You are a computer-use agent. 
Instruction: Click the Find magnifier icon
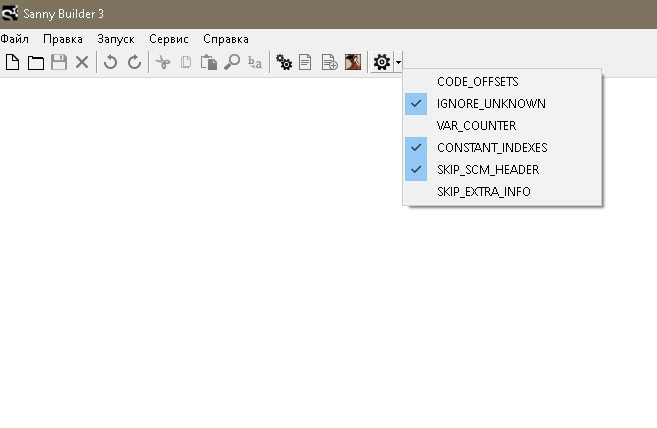[232, 63]
